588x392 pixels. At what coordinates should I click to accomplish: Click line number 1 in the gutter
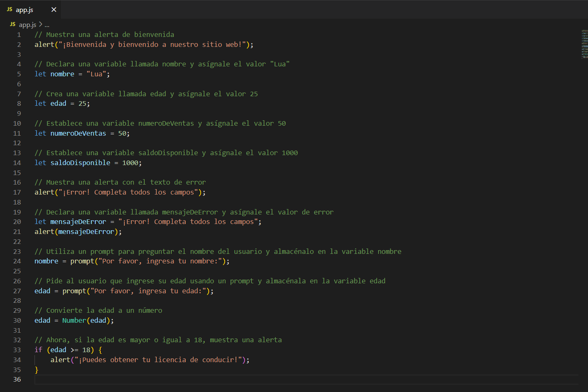point(19,34)
